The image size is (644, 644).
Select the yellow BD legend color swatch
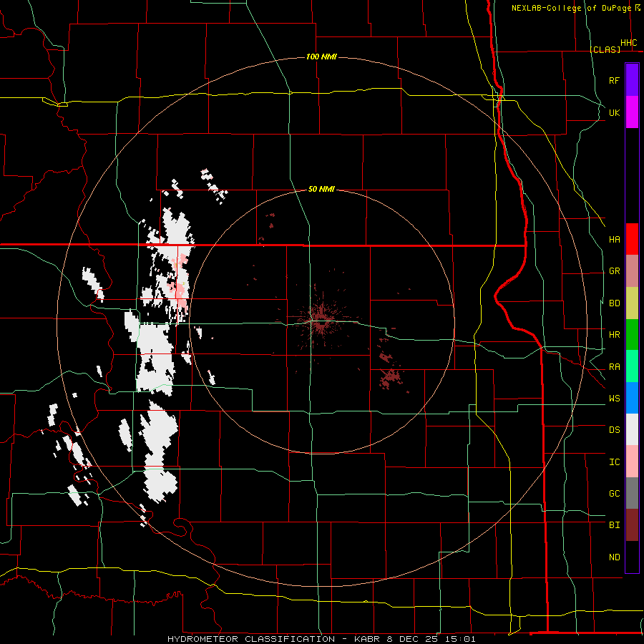tap(632, 303)
